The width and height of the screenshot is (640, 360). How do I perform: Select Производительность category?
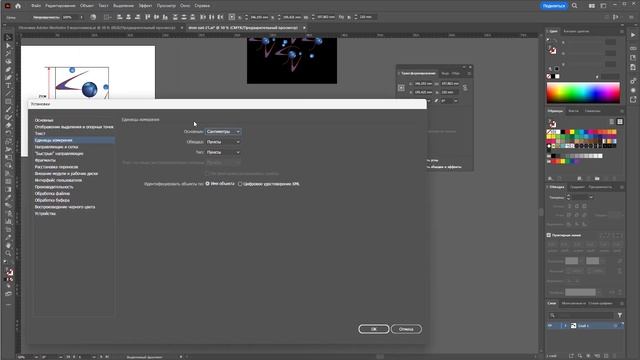pos(54,187)
